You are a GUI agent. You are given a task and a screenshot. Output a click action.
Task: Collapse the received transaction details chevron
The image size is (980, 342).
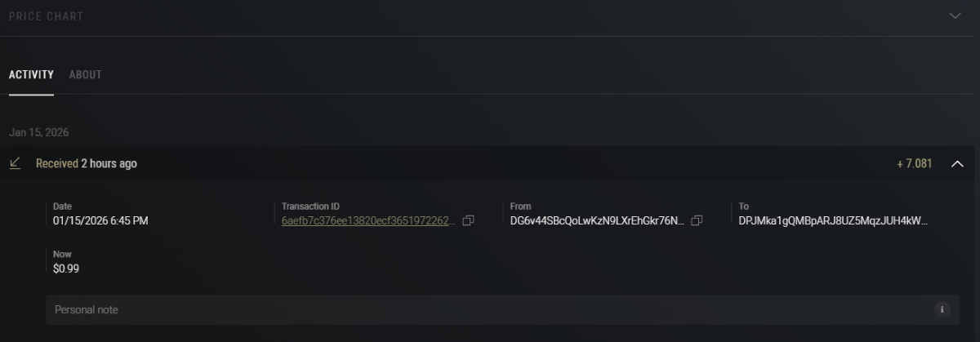coord(957,164)
